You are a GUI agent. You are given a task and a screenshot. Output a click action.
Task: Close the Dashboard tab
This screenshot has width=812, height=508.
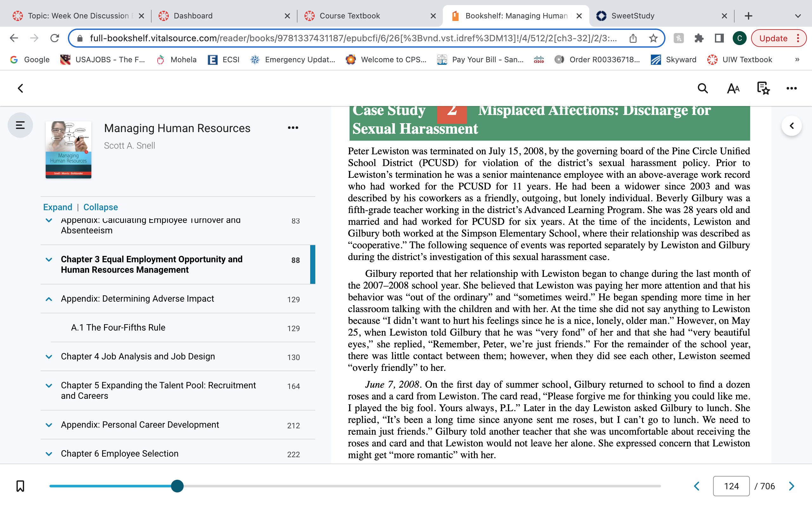coord(287,16)
